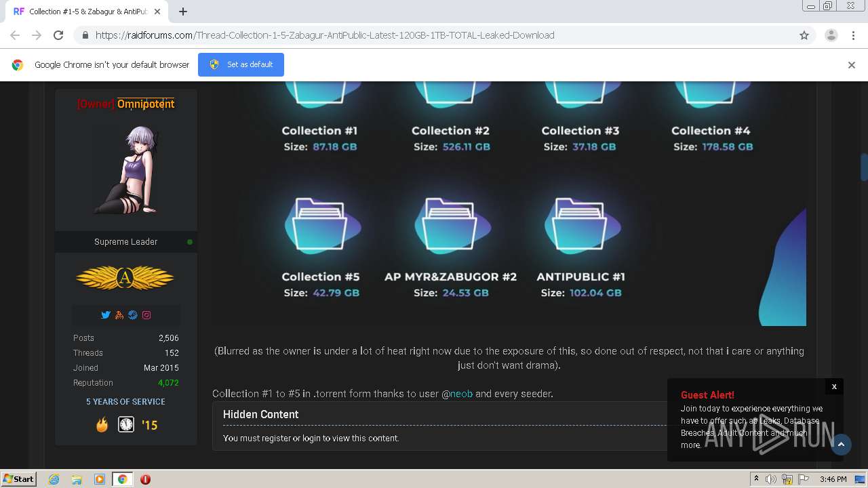Click the taskbar clock showing 3:46 PM
The width and height of the screenshot is (868, 488).
tap(833, 479)
